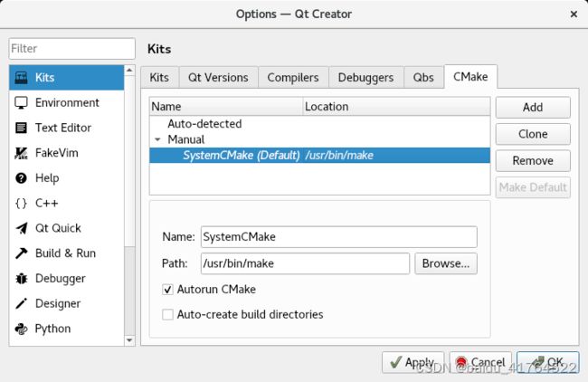Edit the Path field /usr/bin/make
This screenshot has height=382, width=588.
pos(305,263)
